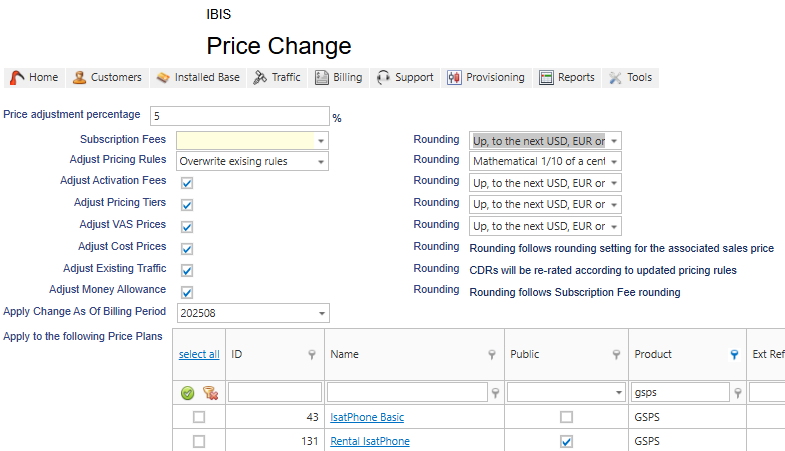The image size is (785, 451).
Task: Click the ID column filter input box
Action: coord(274,393)
